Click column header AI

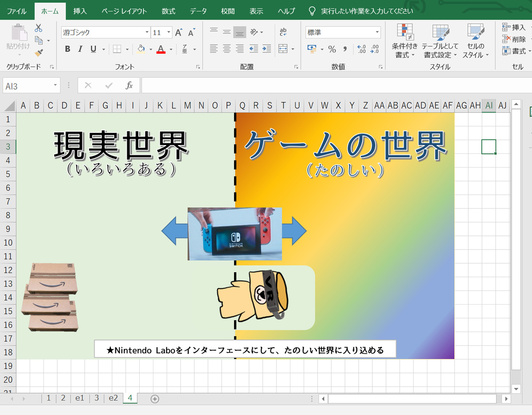(489, 106)
